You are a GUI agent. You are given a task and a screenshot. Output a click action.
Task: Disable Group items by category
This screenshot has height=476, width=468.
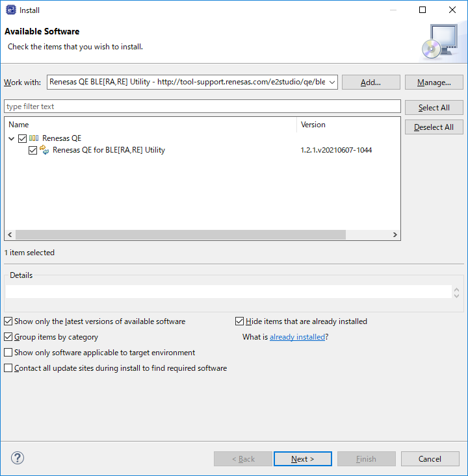[8, 337]
